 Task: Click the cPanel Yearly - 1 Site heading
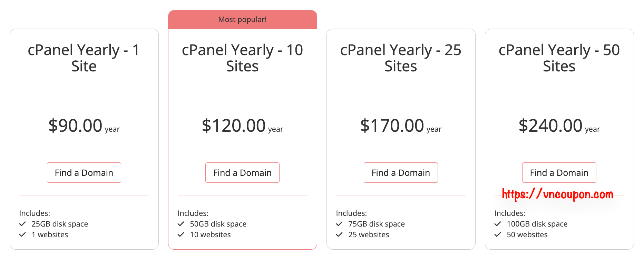coord(84,58)
